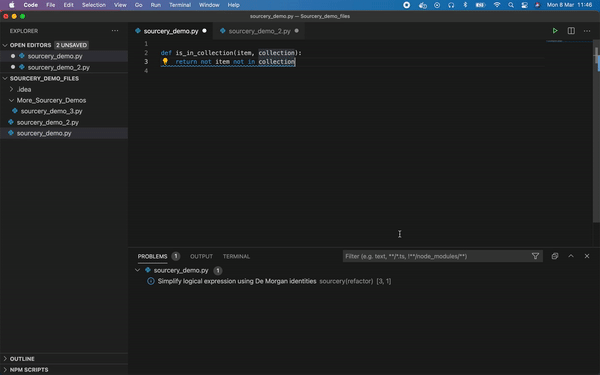Click line number 4 in gutter
This screenshot has height=375, width=600.
(146, 71)
